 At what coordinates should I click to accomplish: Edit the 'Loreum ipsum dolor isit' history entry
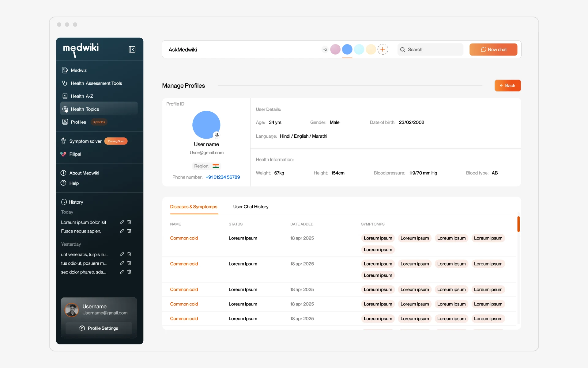coord(122,222)
